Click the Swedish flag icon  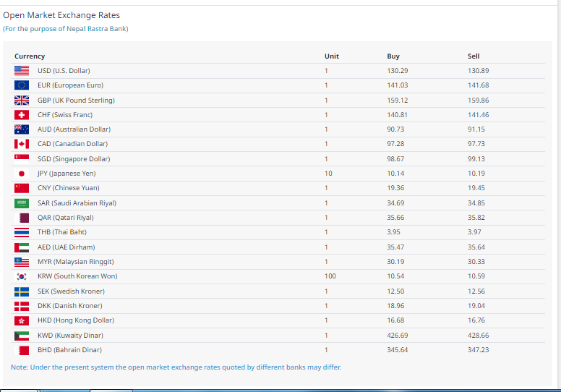click(x=22, y=291)
